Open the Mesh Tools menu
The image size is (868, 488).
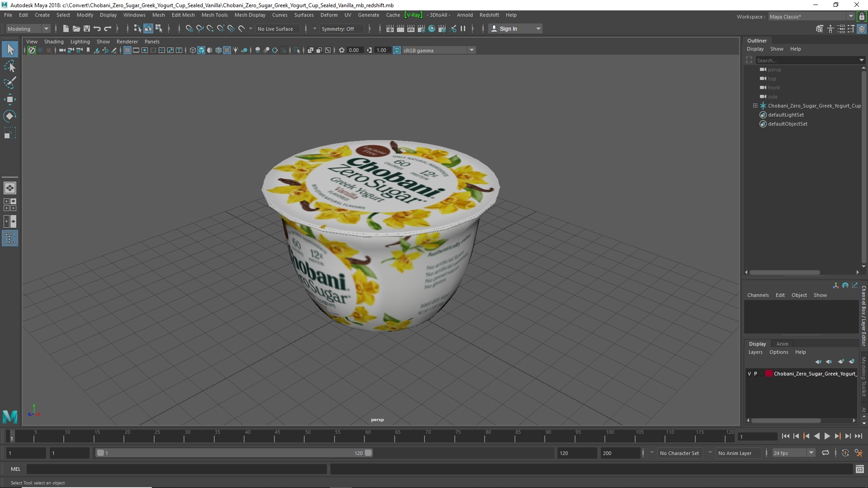(214, 15)
